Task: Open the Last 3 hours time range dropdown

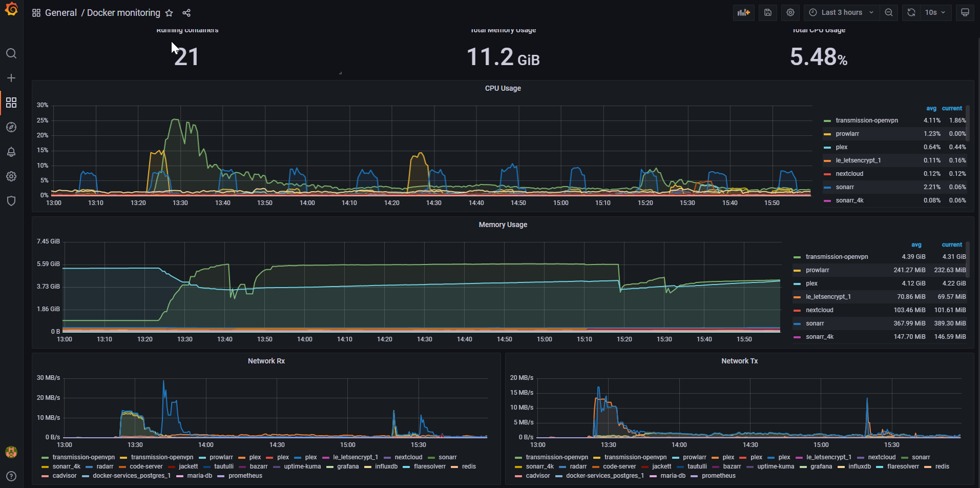Action: [x=841, y=12]
